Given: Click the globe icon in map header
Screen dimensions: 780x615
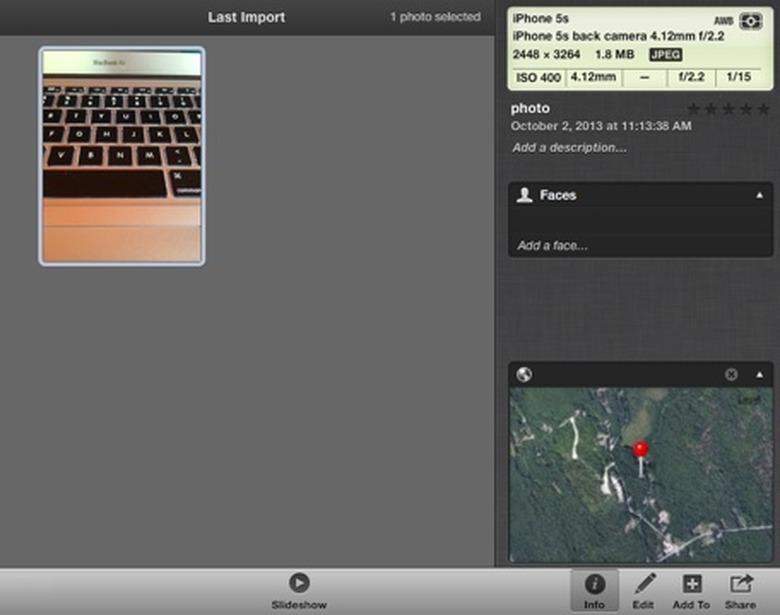Looking at the screenshot, I should click(x=524, y=375).
